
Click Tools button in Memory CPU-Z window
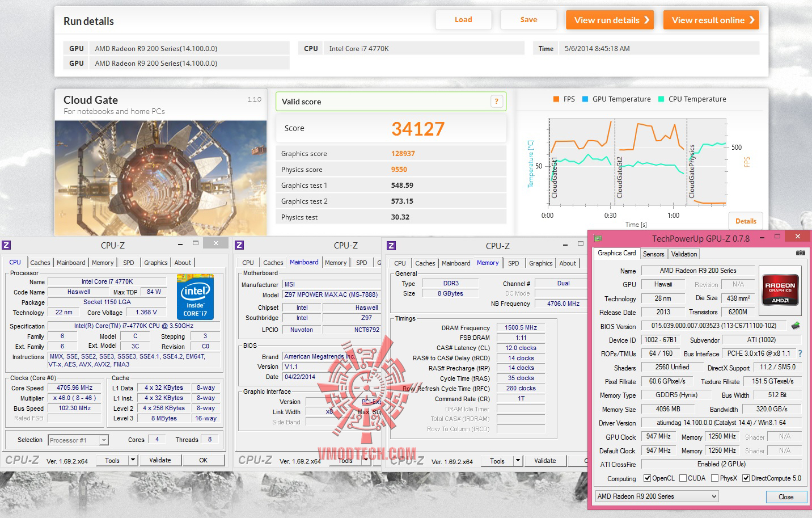497,461
